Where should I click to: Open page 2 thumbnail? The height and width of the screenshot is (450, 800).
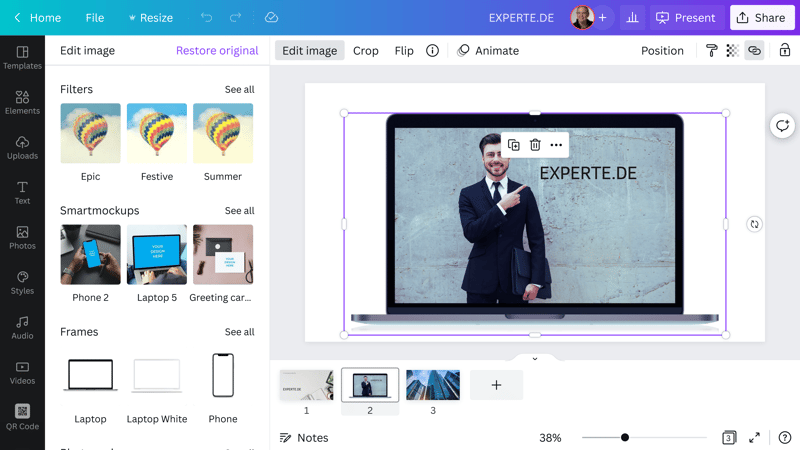(x=370, y=385)
